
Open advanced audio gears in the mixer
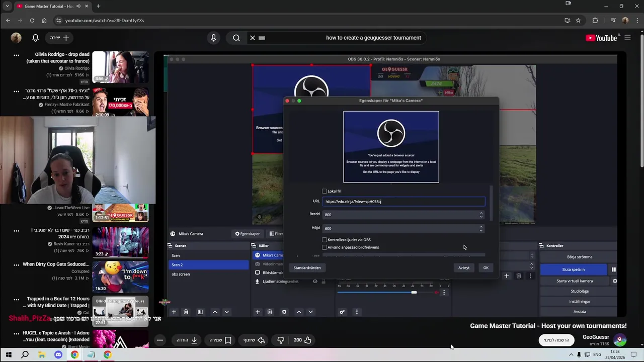click(x=342, y=312)
